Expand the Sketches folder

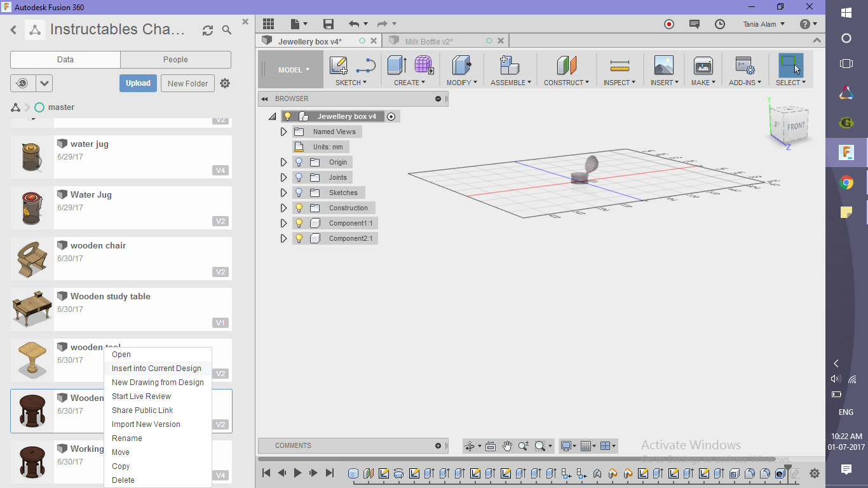284,193
